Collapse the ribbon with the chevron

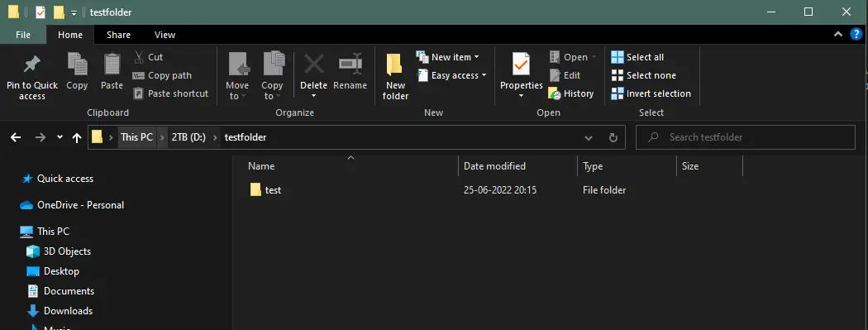(x=838, y=35)
